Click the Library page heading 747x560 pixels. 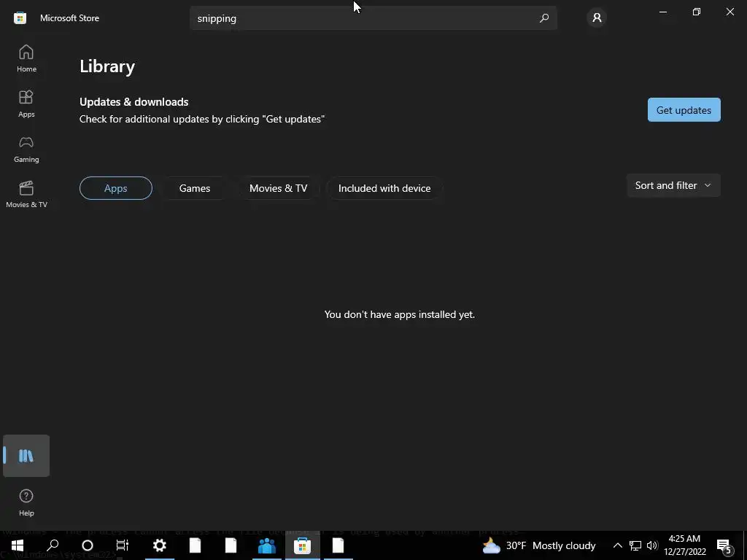click(x=107, y=66)
